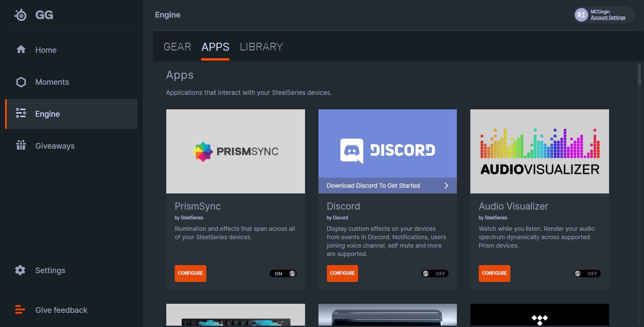Click the Home house icon
This screenshot has width=644, height=327.
(21, 49)
